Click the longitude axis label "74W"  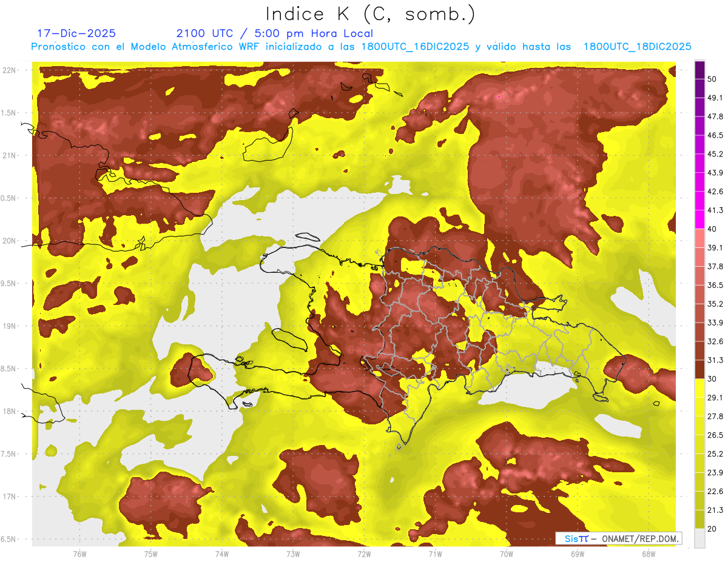pos(221,554)
